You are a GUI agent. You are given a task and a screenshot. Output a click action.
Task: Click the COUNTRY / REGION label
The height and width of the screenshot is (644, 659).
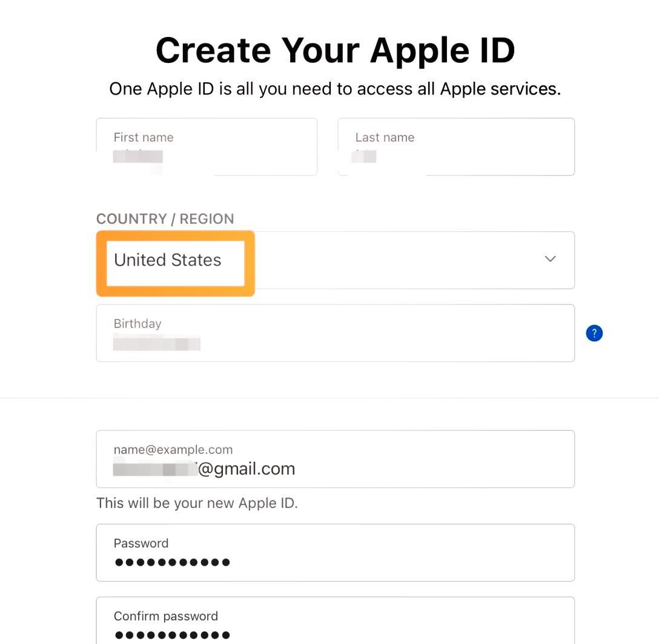click(165, 219)
